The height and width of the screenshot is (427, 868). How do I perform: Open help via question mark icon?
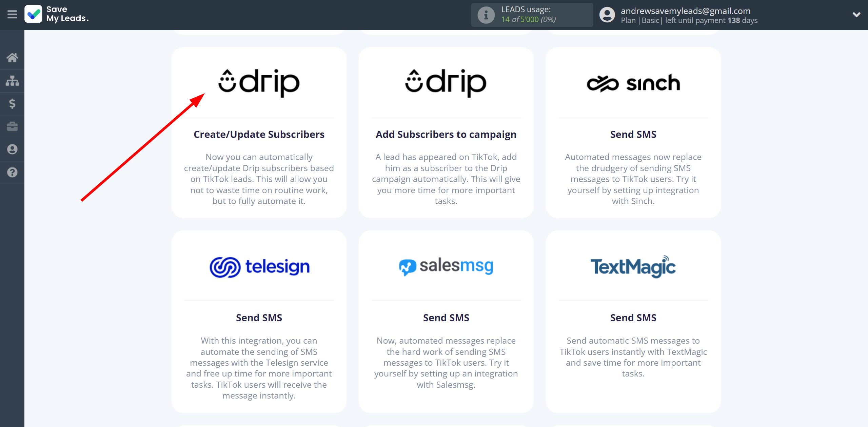12,172
